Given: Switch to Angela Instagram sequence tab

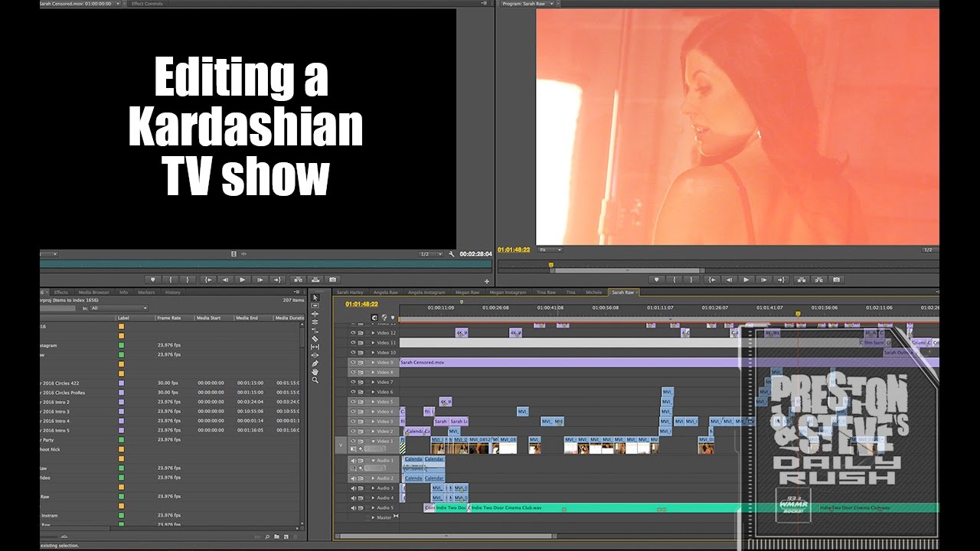Looking at the screenshot, I should pyautogui.click(x=426, y=292).
